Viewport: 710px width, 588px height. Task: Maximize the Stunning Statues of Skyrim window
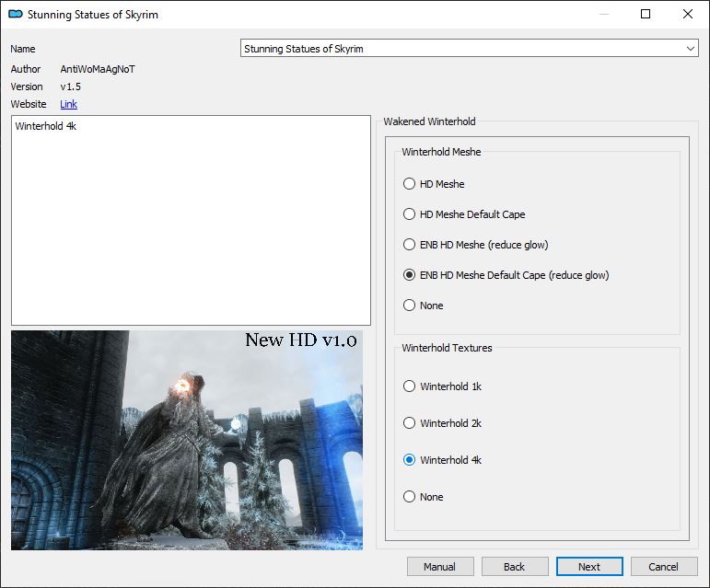(x=646, y=14)
